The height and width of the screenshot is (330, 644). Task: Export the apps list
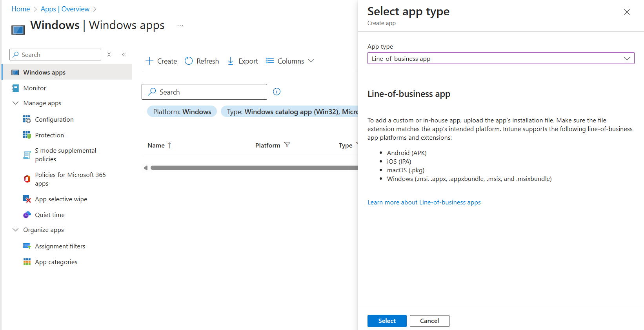point(242,61)
